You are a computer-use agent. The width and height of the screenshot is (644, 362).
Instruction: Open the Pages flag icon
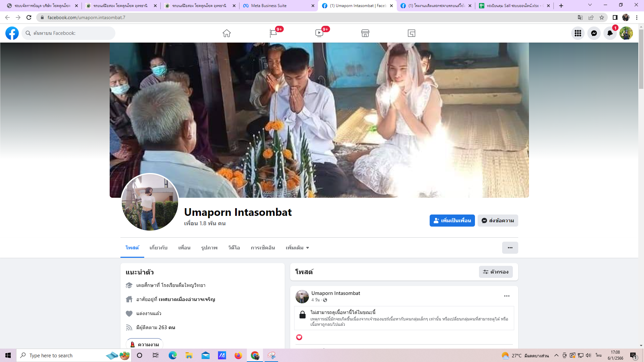(x=273, y=33)
